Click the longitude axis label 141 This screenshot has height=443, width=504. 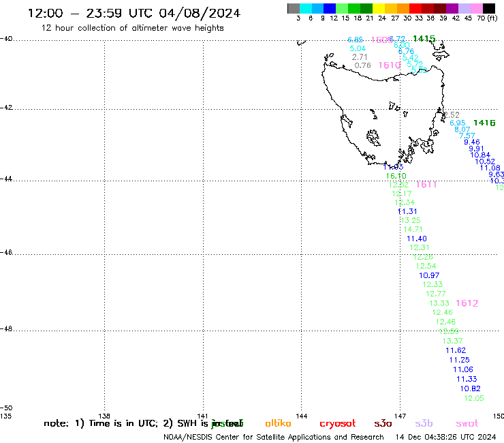[x=203, y=416]
